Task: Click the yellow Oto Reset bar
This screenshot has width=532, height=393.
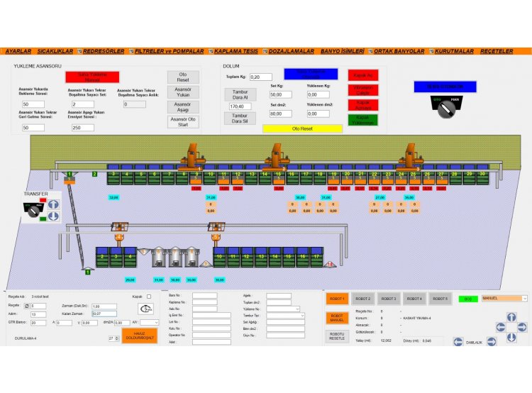Action: [302, 128]
